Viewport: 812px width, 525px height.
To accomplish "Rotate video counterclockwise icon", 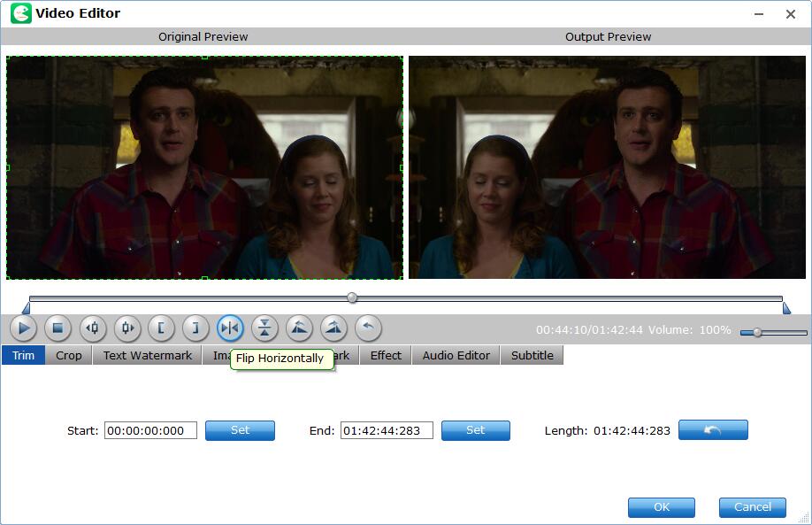I will 299,328.
